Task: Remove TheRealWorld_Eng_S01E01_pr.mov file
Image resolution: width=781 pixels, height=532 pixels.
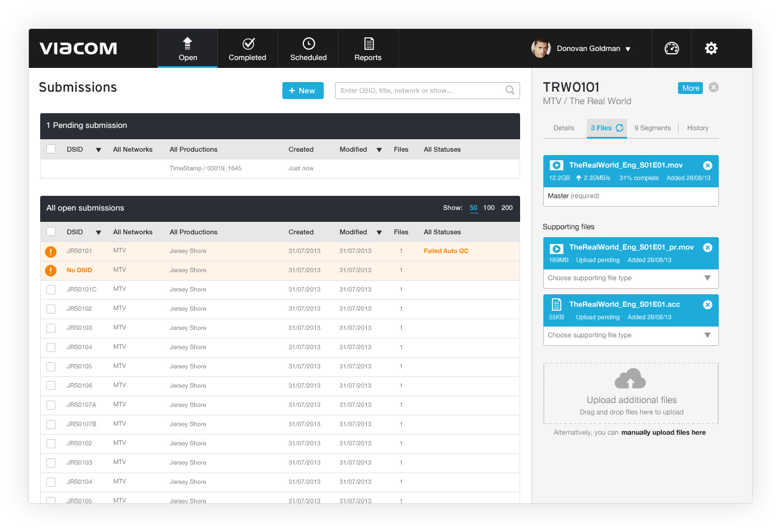Action: (707, 247)
